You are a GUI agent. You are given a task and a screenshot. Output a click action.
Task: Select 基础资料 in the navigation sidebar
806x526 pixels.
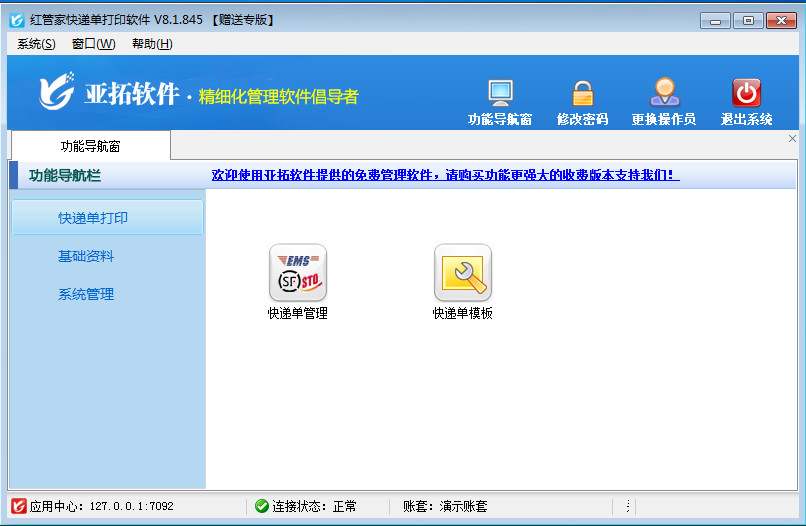pos(86,256)
